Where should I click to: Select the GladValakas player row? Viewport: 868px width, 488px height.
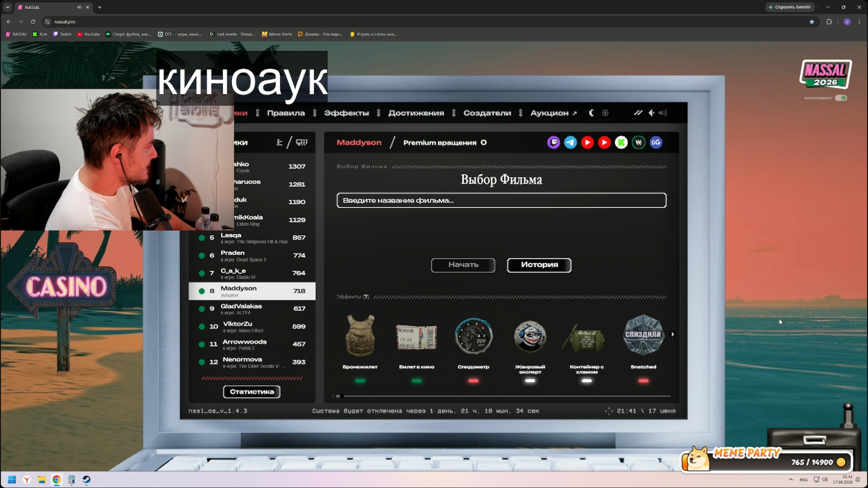coord(252,309)
